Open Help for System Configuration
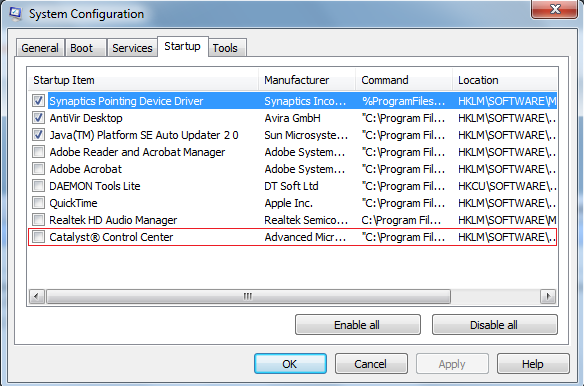This screenshot has height=386, width=584. (533, 364)
